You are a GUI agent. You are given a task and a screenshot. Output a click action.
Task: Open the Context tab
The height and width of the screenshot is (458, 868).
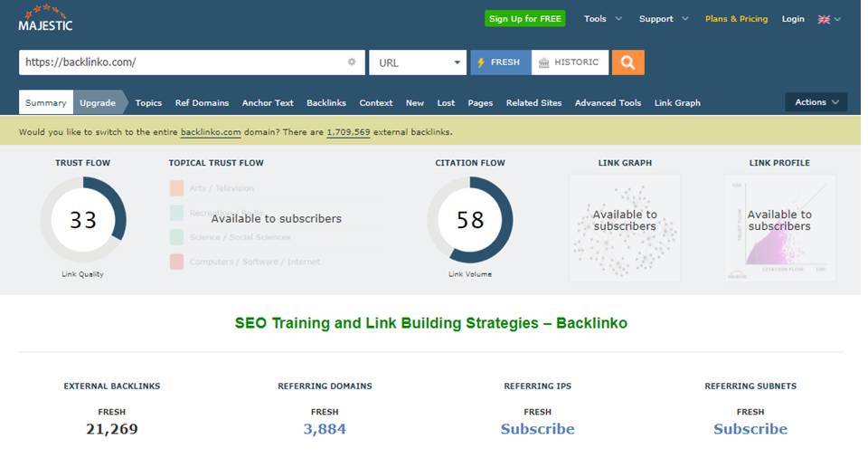tap(376, 102)
